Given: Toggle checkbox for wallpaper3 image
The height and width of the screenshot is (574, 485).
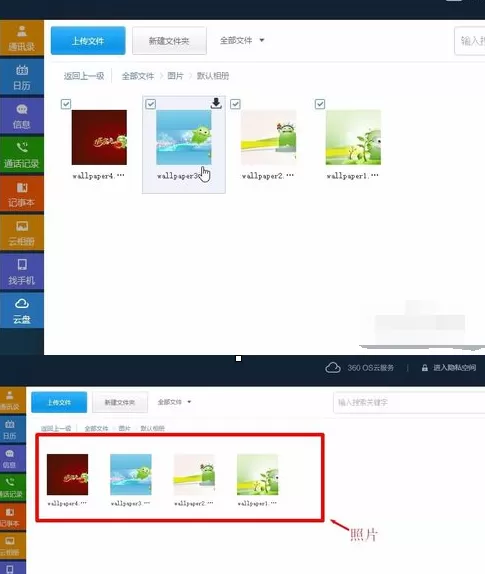Looking at the screenshot, I should pos(150,104).
